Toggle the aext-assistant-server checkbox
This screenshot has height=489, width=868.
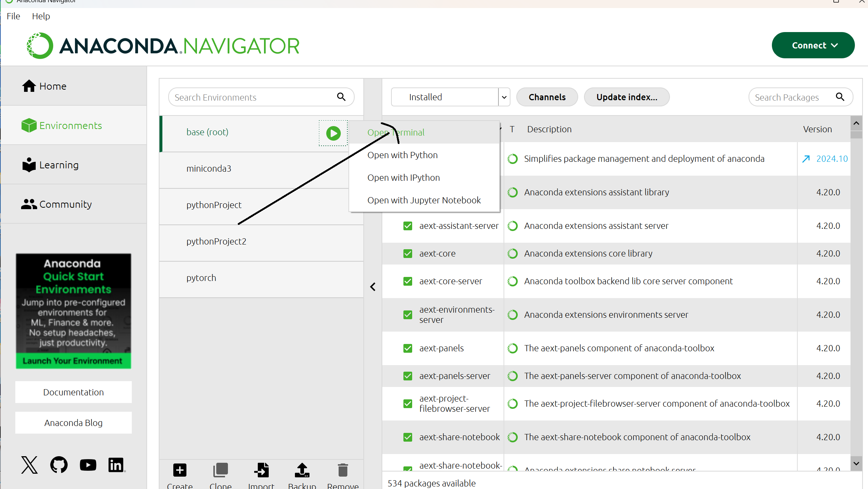pos(408,226)
